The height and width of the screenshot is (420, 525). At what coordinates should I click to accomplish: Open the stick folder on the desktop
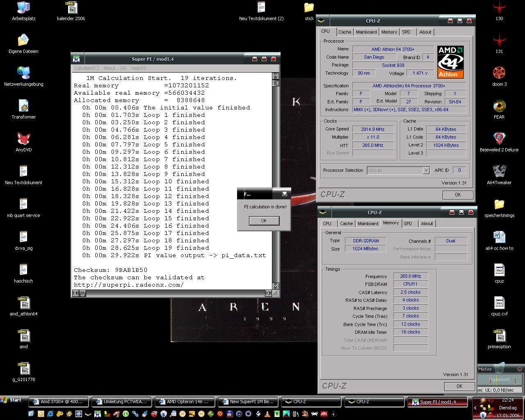point(309,11)
